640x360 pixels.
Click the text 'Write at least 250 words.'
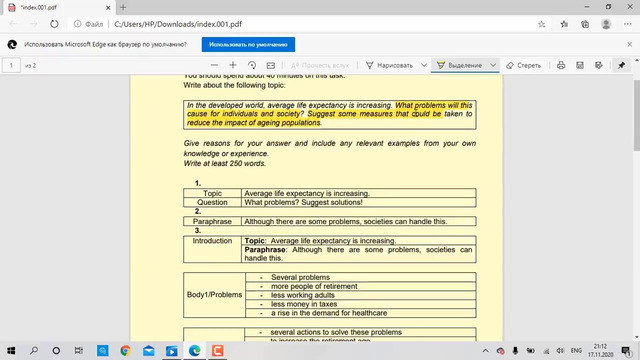coord(224,163)
